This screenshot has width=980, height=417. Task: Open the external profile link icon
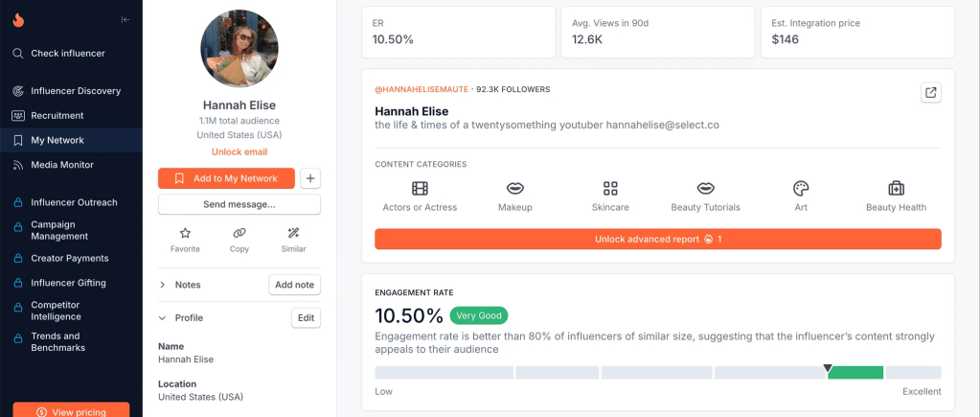tap(930, 92)
